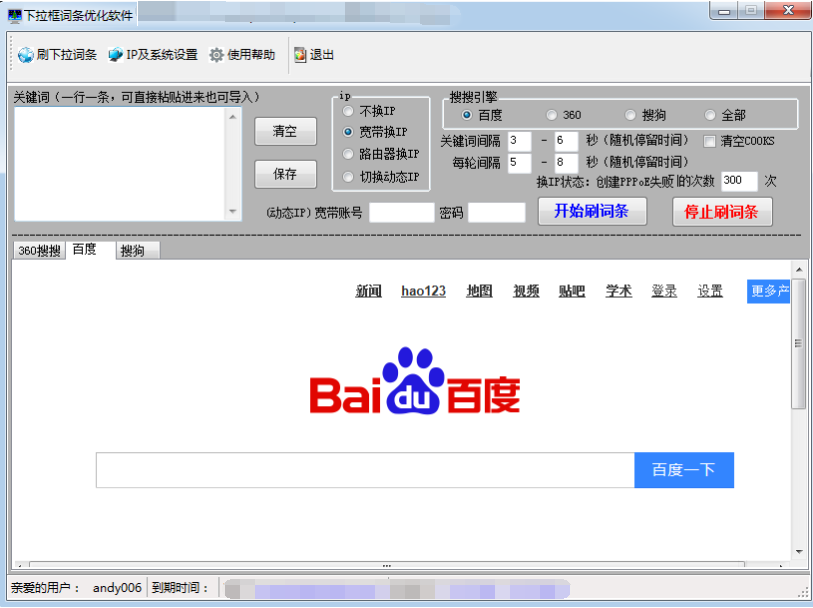Image resolution: width=813 pixels, height=608 pixels.
Task: Click the 密码 input field
Action: [496, 213]
